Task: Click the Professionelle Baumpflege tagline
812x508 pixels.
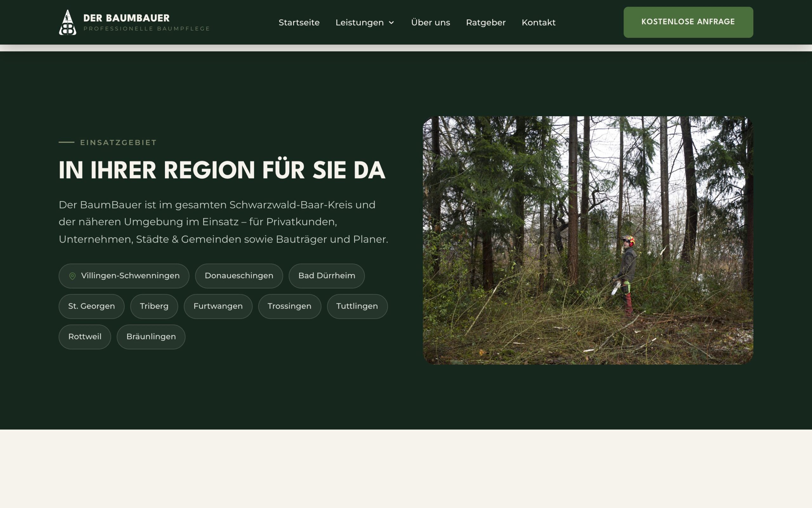Action: tap(147, 29)
